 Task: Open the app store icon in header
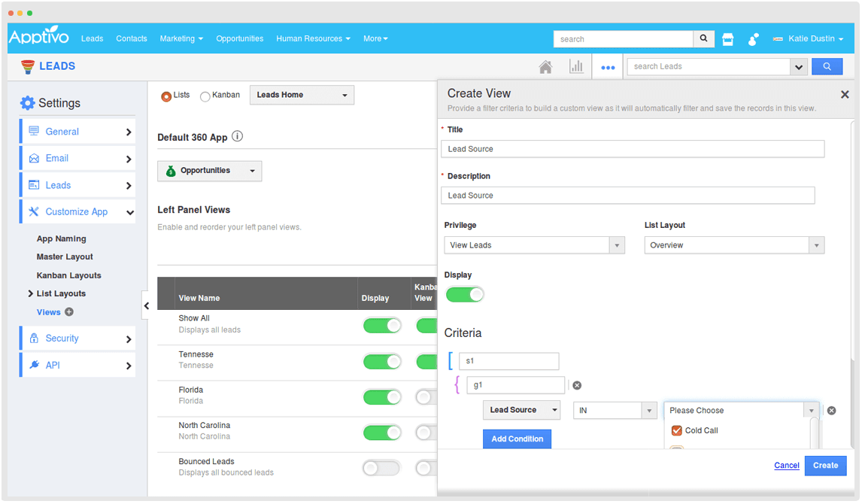[727, 39]
